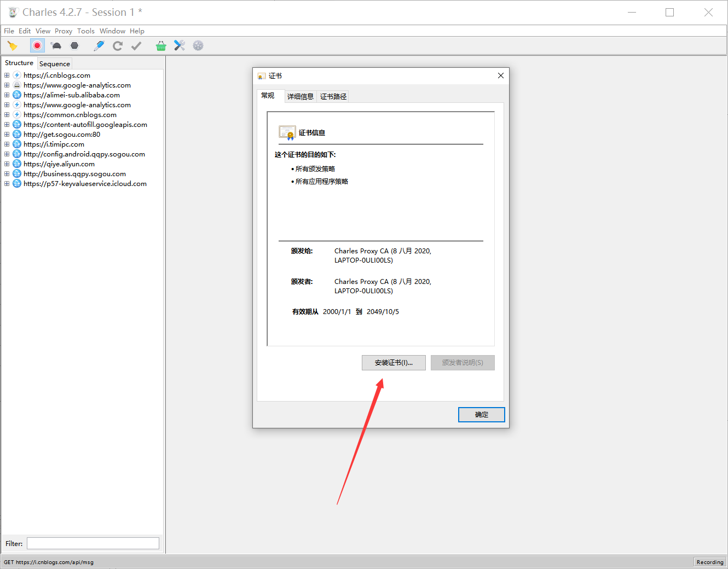Expand the https://i.timipc.com node
Screen dimensions: 728x569
[7, 144]
